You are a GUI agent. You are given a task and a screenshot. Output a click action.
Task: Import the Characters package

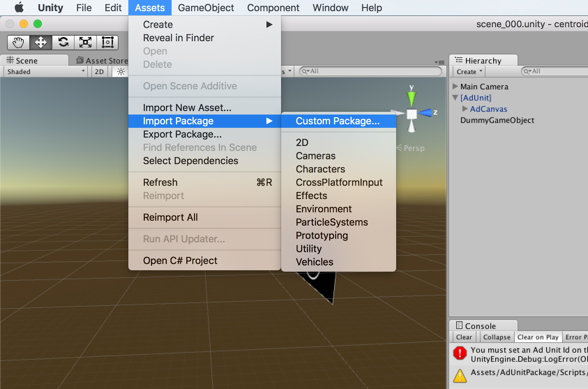point(339,169)
